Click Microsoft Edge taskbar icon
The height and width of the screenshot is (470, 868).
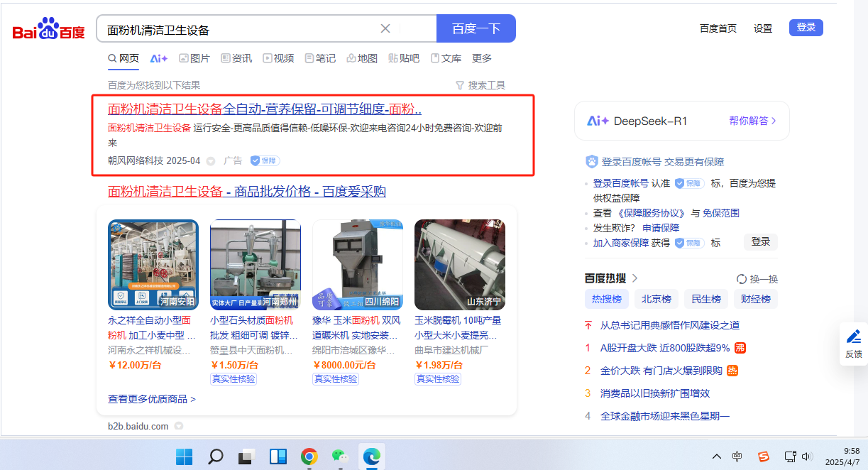click(371, 456)
